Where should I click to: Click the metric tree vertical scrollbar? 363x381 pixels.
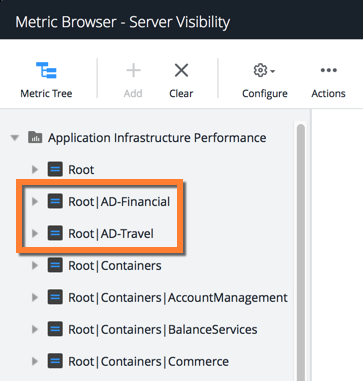click(301, 253)
